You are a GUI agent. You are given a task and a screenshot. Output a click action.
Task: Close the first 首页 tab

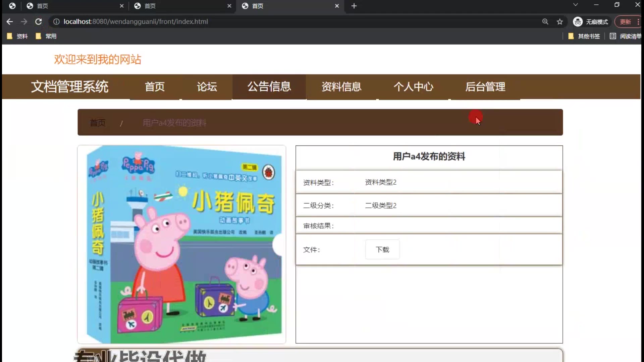tap(122, 6)
